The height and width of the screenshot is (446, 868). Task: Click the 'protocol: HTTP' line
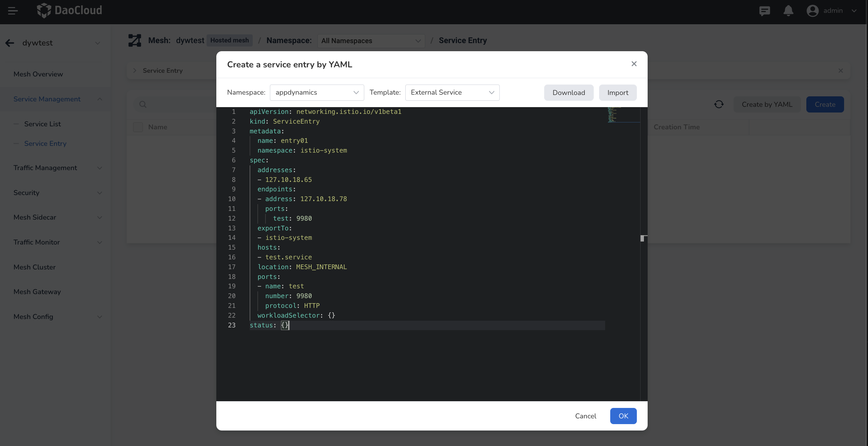292,306
